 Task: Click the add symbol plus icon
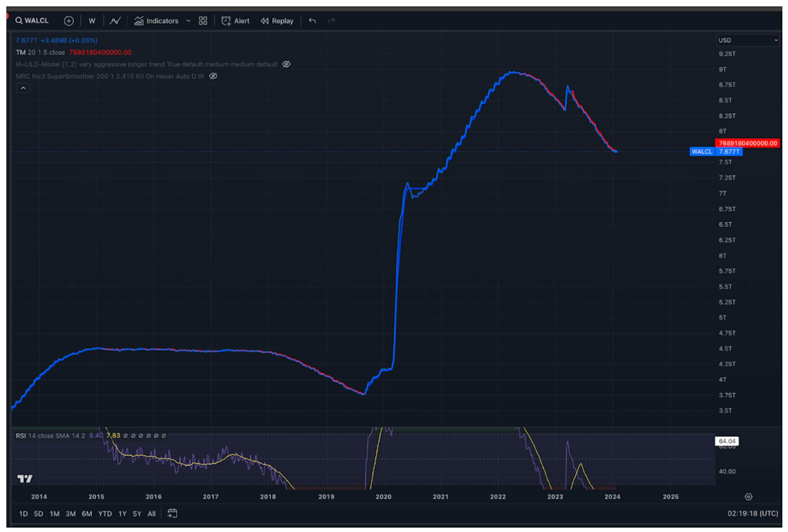point(69,21)
